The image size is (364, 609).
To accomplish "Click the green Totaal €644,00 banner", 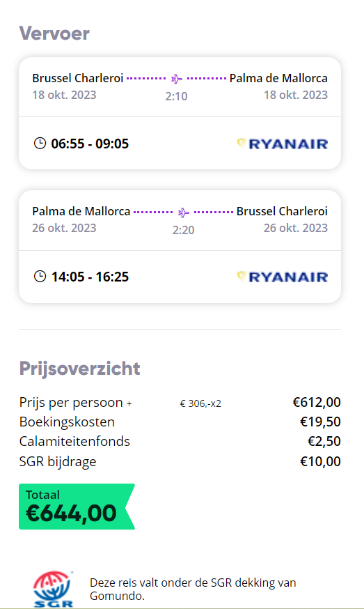I will click(77, 507).
